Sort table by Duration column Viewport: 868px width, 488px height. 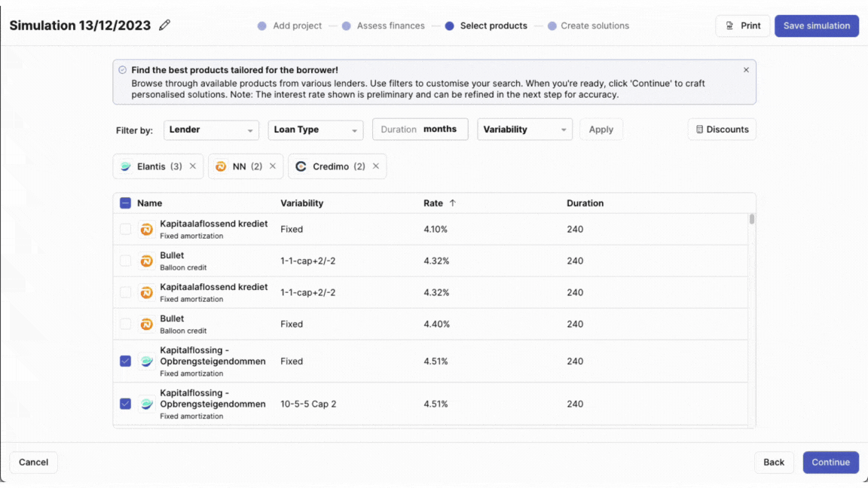click(x=585, y=203)
